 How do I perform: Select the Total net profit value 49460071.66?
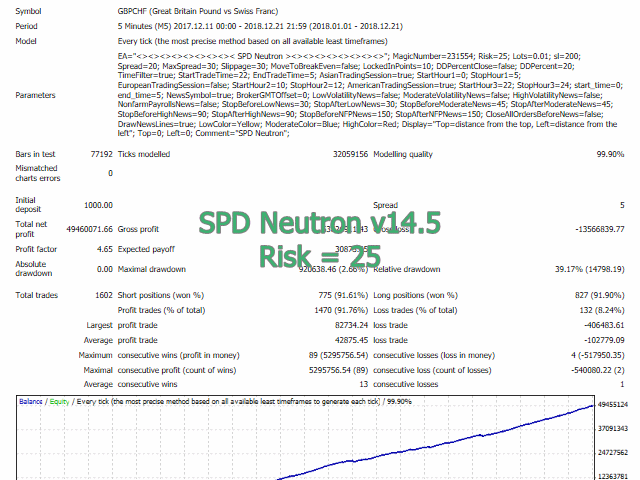click(x=89, y=229)
